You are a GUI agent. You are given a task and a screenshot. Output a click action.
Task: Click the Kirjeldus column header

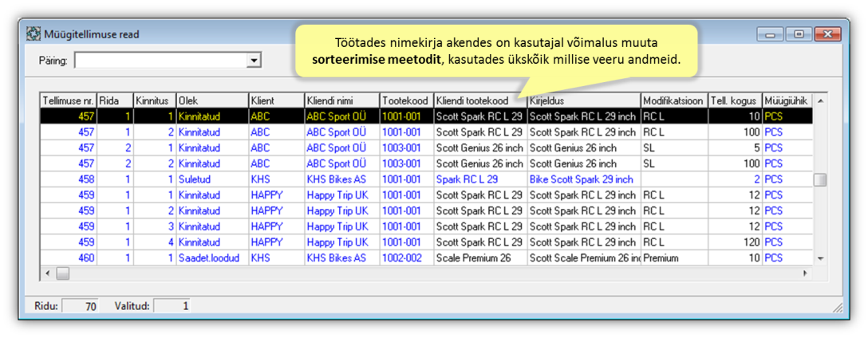coord(583,101)
